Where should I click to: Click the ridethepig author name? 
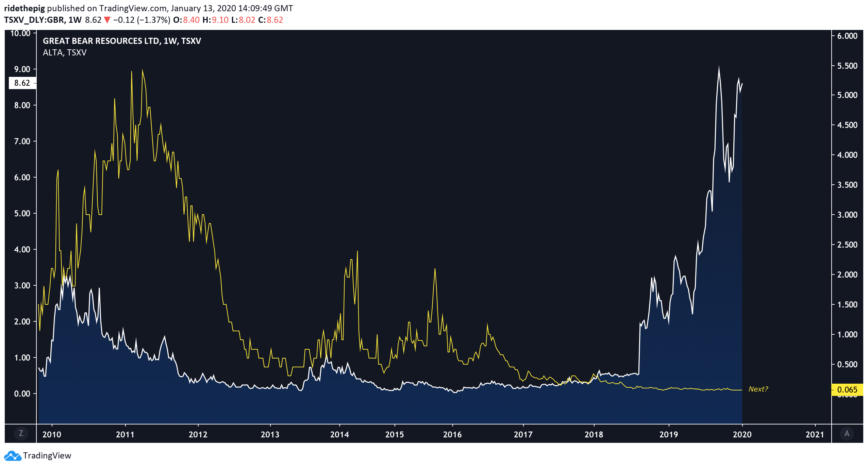pos(24,8)
